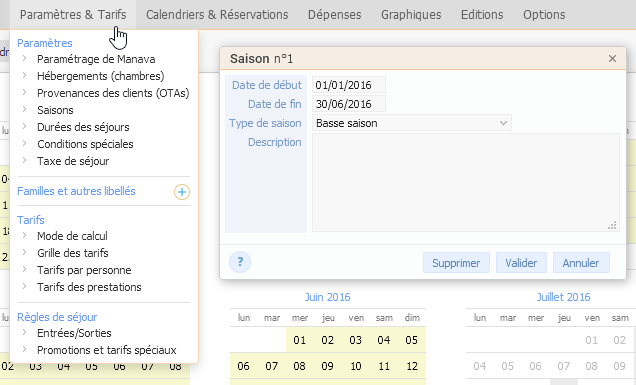Viewport: 636px width, 385px height.
Task: Click the resize grip of the Description box
Action: [x=612, y=226]
